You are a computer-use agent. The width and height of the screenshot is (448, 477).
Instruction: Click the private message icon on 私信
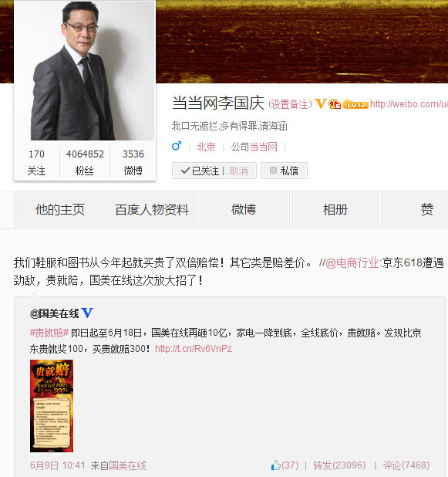(273, 171)
